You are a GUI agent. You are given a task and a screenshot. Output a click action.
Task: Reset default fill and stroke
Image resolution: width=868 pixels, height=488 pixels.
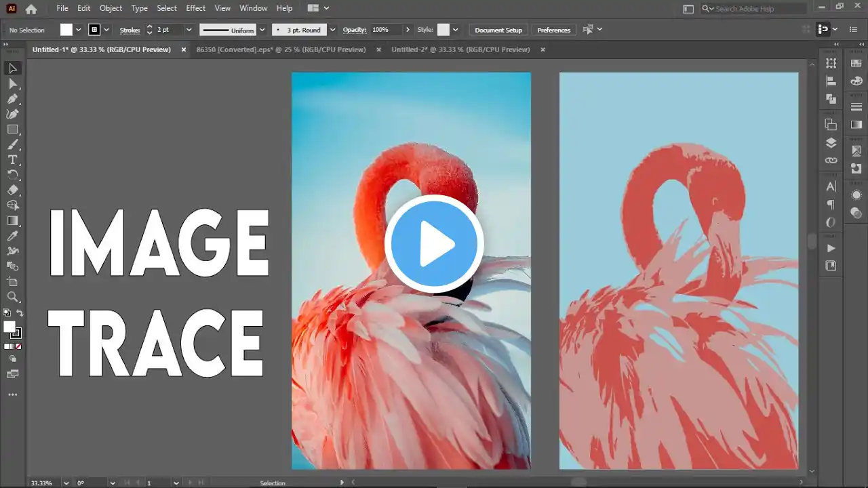(x=7, y=313)
